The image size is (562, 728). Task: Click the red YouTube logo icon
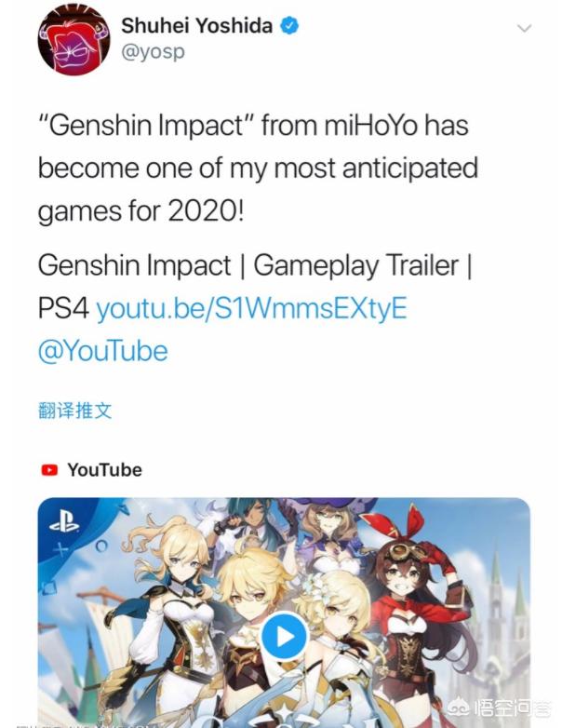point(49,470)
